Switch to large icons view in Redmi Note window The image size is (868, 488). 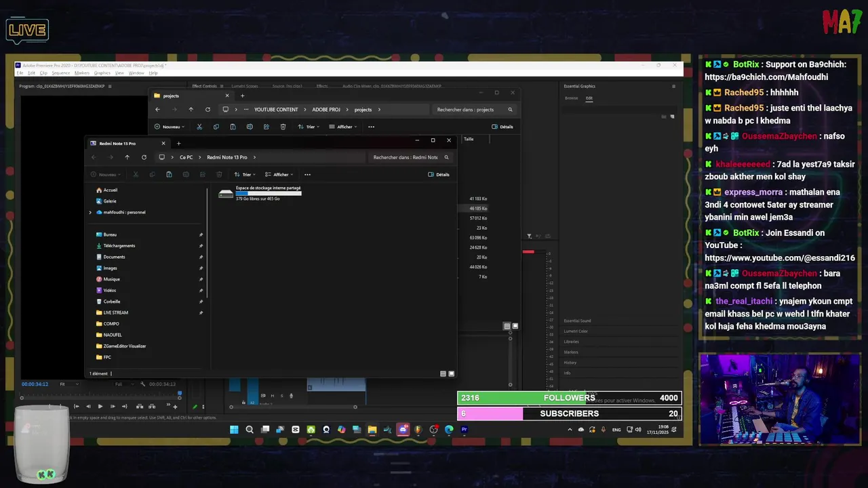pyautogui.click(x=451, y=373)
